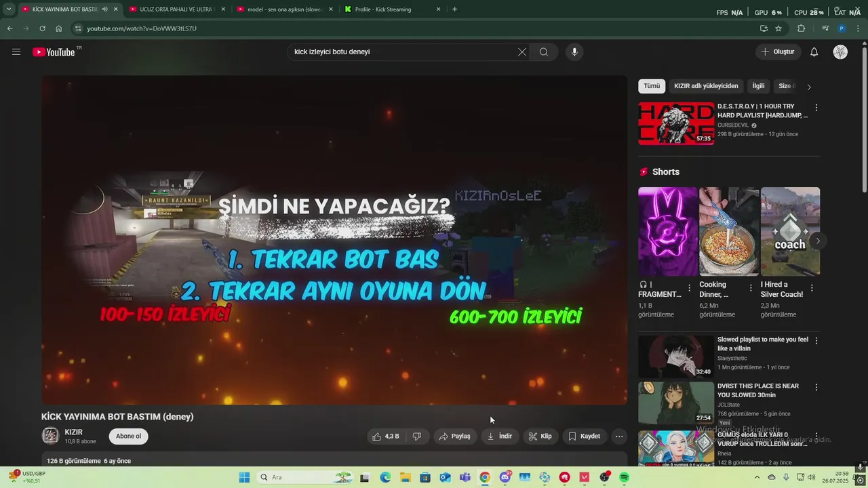868x488 pixels.
Task: Click the video player area
Action: [x=334, y=240]
